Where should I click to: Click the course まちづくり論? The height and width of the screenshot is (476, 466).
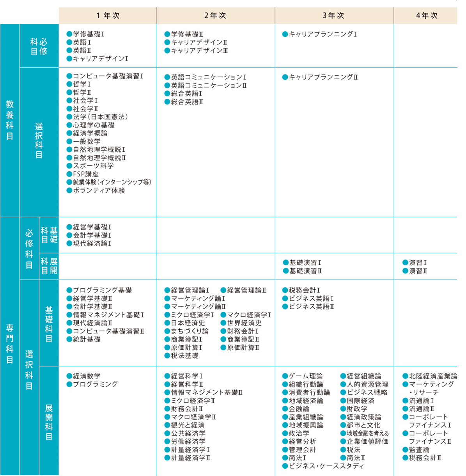(186, 331)
